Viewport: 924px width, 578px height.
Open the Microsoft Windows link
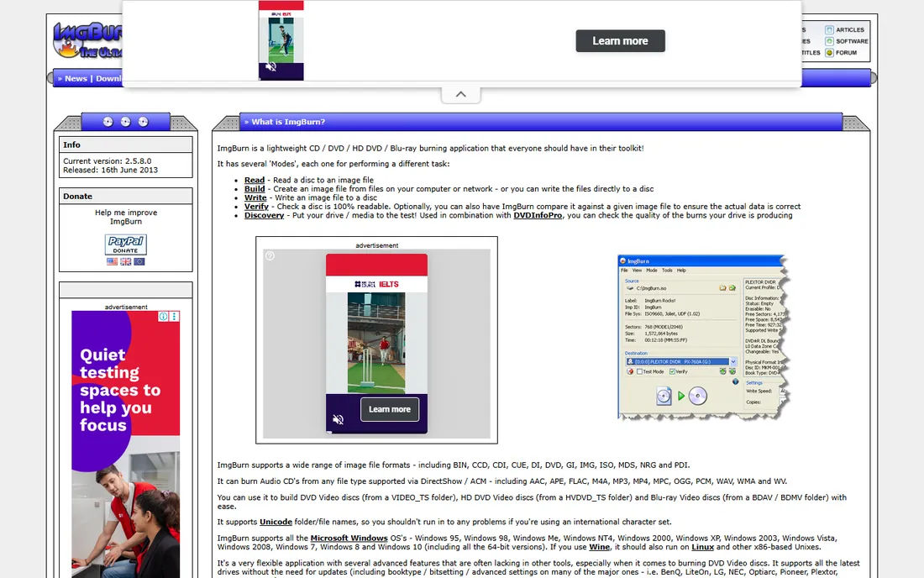349,539
